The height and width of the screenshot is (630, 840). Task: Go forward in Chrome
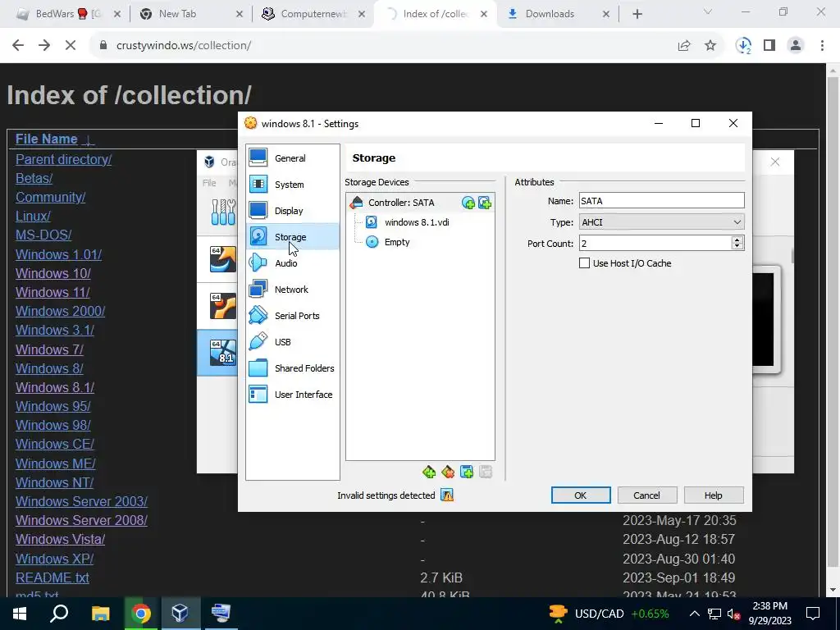click(44, 46)
